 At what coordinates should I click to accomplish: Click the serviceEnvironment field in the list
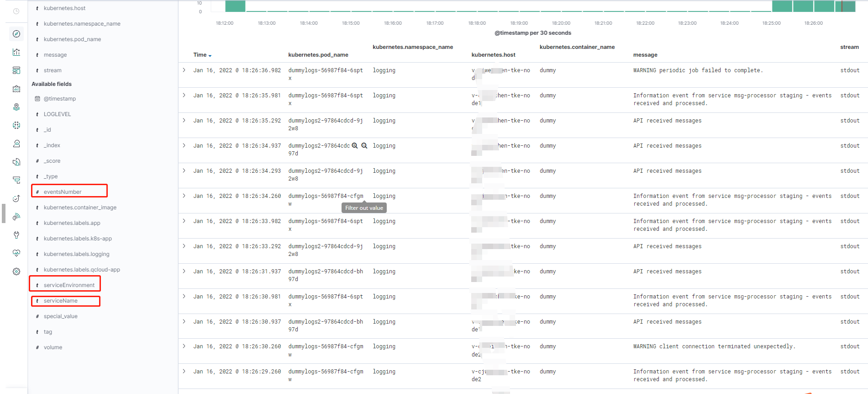pyautogui.click(x=69, y=285)
